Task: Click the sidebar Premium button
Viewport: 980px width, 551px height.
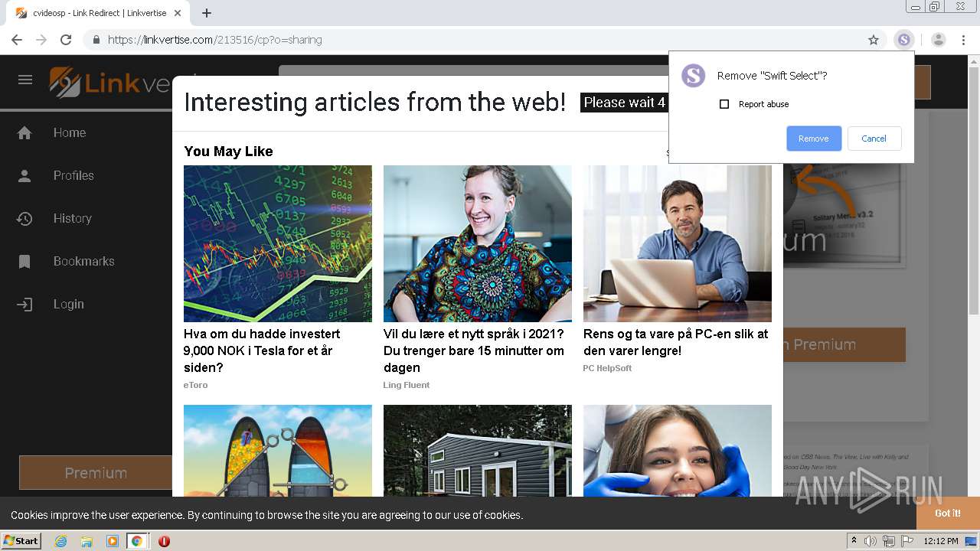Action: pos(96,473)
